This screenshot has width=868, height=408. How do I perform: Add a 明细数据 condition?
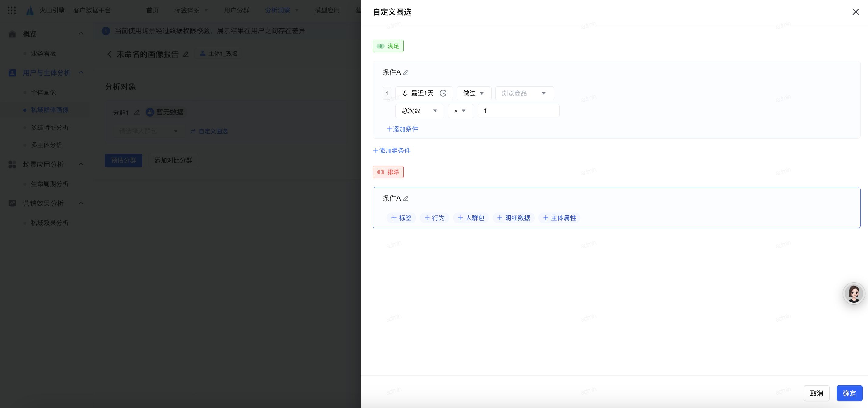513,218
